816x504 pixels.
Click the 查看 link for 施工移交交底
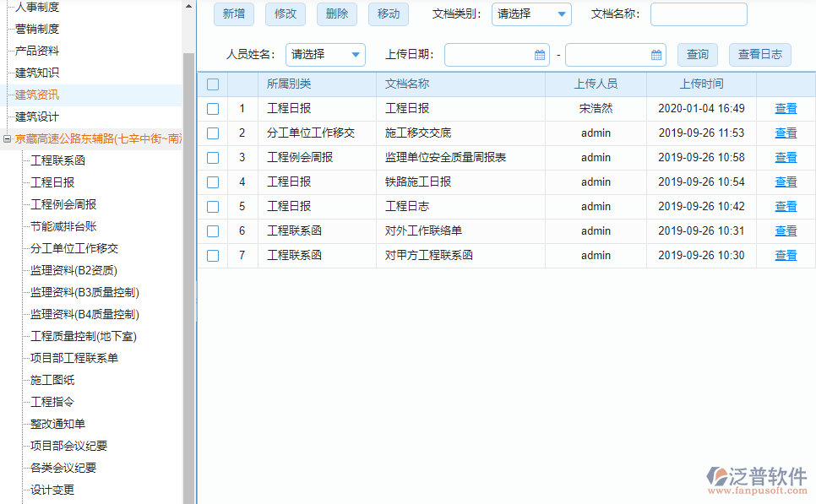pyautogui.click(x=785, y=133)
